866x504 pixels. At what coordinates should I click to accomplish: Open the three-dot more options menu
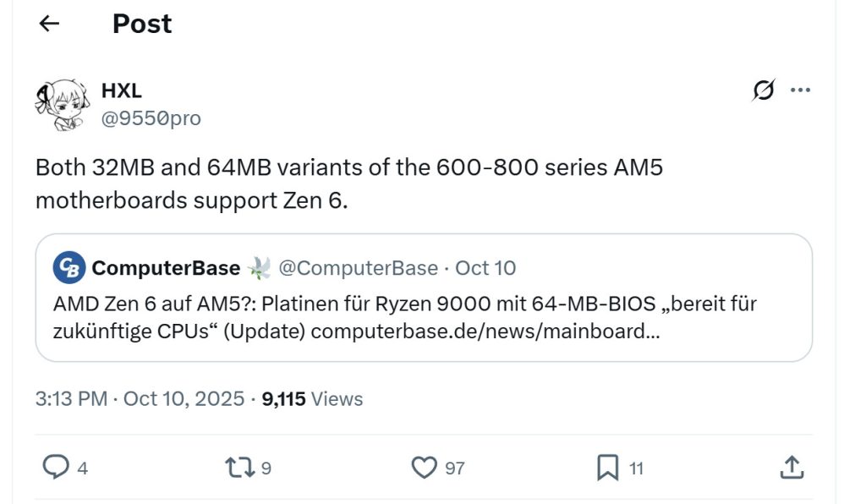pyautogui.click(x=799, y=90)
